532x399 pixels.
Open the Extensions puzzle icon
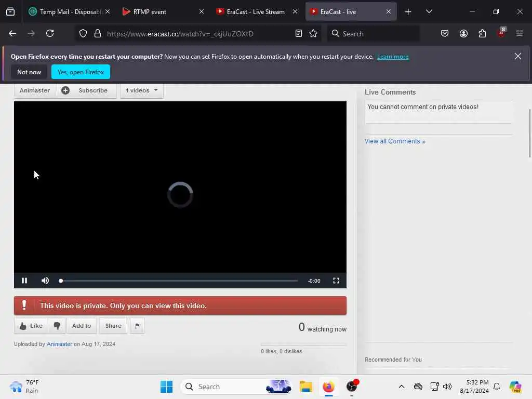pos(482,33)
